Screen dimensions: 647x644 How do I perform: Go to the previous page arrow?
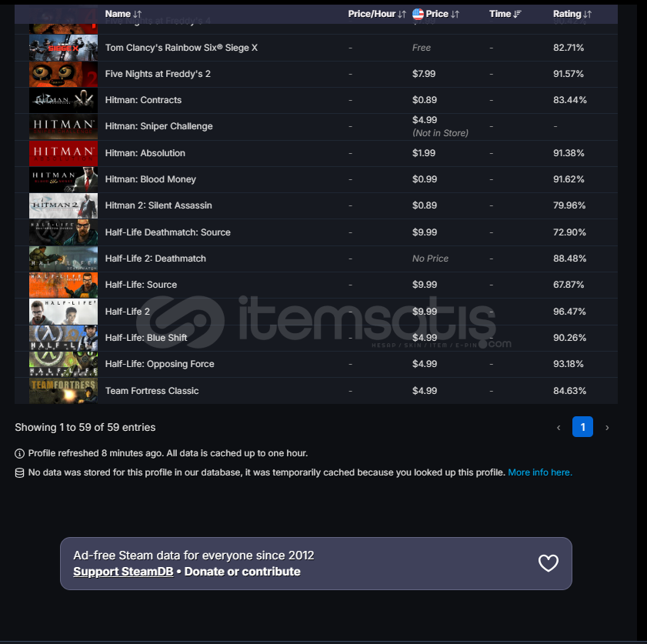pyautogui.click(x=559, y=427)
